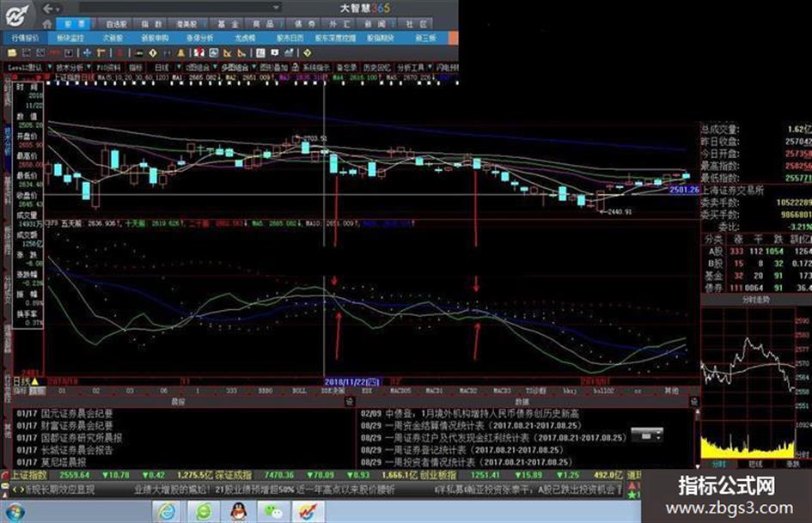This screenshot has height=523, width=812.
Task: Open the address bar dropdown at the top
Action: coord(276,7)
